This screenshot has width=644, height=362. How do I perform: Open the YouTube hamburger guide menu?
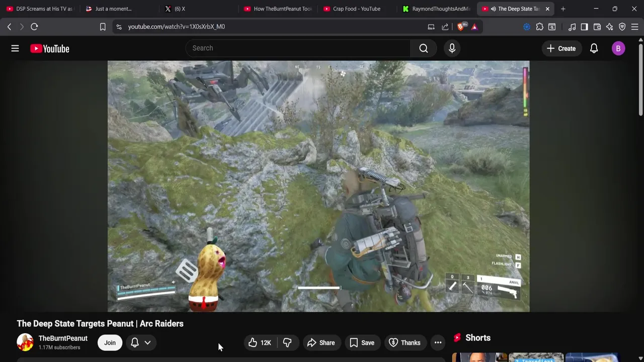pos(15,48)
